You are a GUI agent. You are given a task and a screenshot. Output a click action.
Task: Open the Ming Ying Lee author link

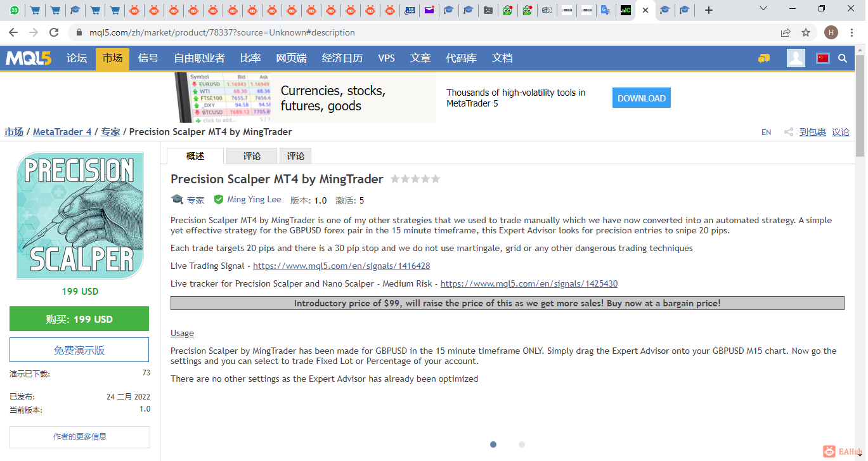tap(254, 200)
